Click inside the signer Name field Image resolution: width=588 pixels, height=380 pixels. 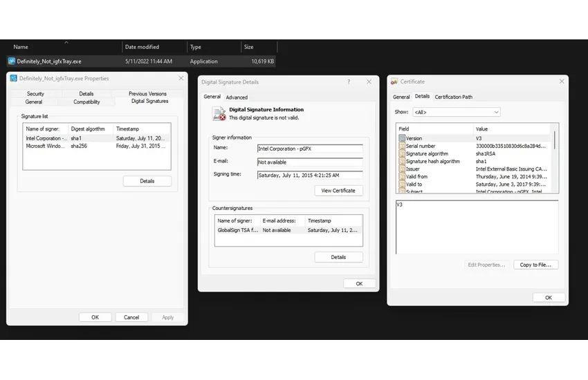coord(310,149)
